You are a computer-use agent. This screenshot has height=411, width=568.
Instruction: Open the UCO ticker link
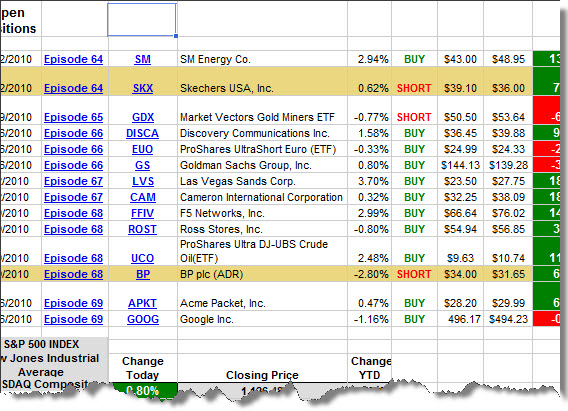tap(142, 258)
